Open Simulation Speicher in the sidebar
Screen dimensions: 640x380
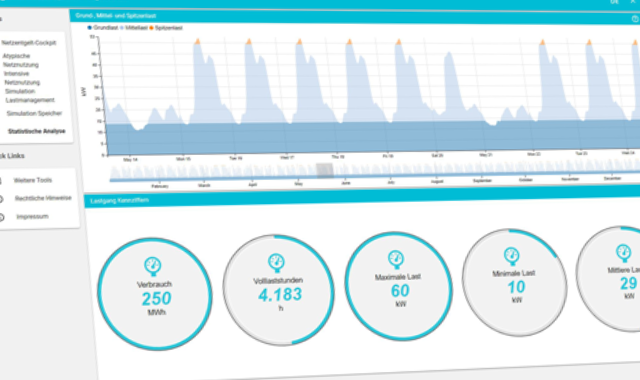[x=34, y=113]
